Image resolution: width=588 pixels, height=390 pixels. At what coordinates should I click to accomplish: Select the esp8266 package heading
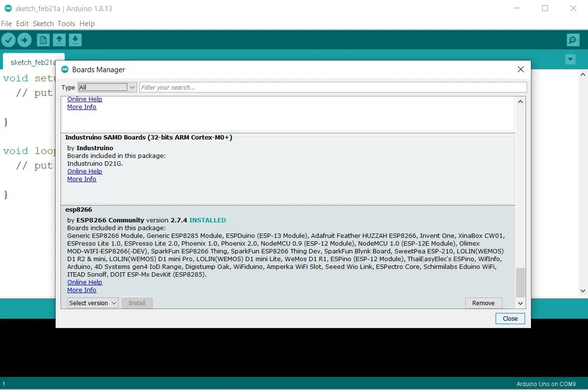point(78,209)
